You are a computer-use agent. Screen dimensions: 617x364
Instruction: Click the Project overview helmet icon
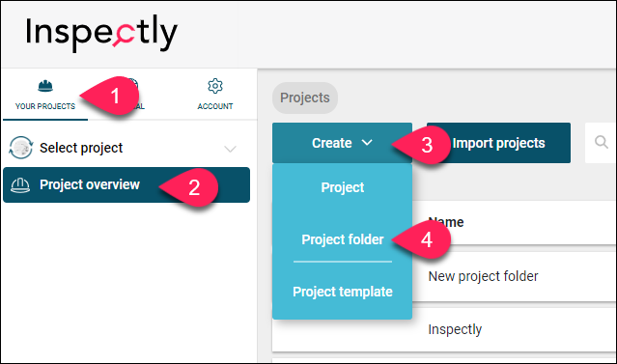tap(20, 184)
